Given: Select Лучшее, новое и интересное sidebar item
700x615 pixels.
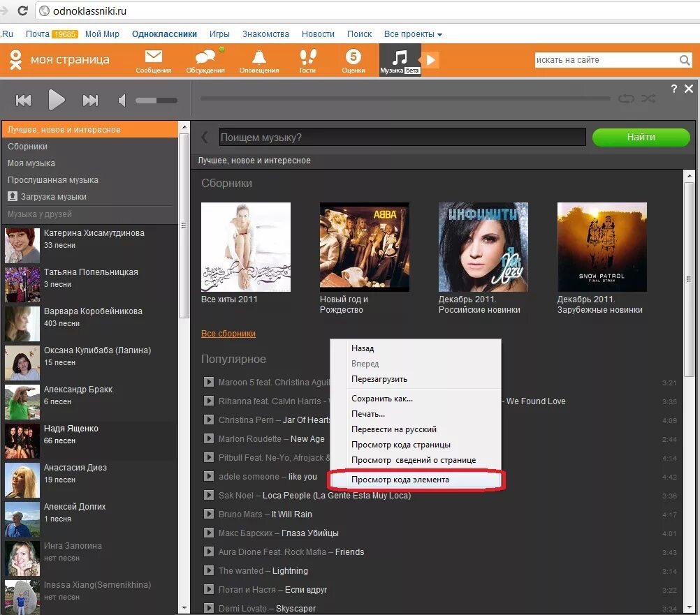Looking at the screenshot, I should point(89,129).
